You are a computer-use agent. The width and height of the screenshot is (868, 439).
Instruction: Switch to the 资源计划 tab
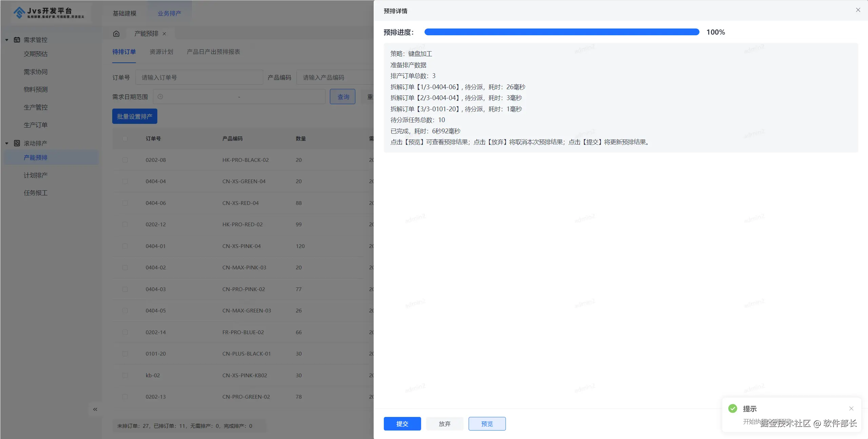pyautogui.click(x=161, y=52)
